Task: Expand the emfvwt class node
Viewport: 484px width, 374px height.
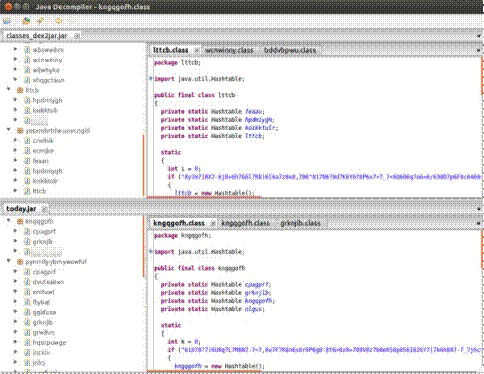Action: click(x=15, y=292)
